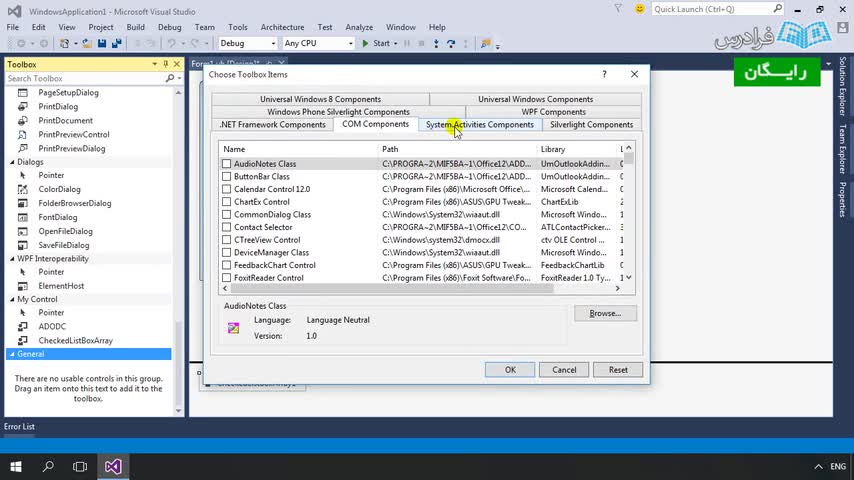The image size is (854, 480).
Task: Select SaveFileDialog in the Toolbox
Action: point(64,245)
